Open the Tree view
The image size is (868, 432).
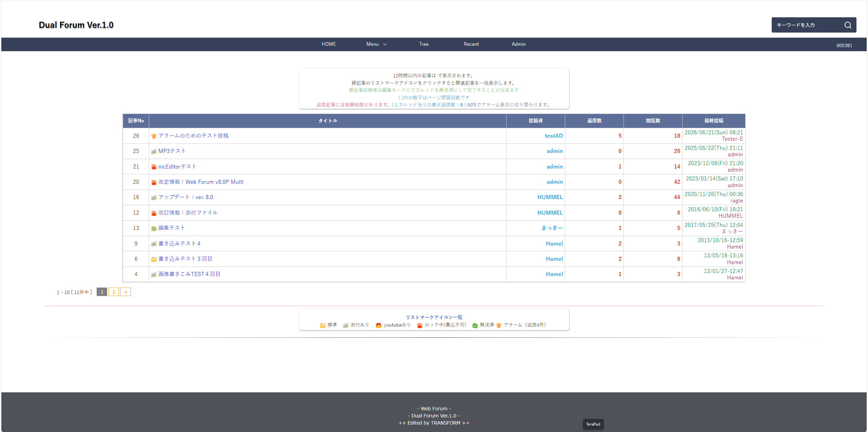(x=424, y=44)
